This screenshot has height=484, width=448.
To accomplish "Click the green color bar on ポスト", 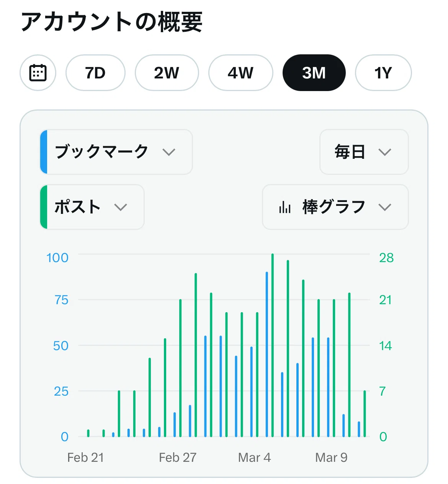I will (x=44, y=207).
